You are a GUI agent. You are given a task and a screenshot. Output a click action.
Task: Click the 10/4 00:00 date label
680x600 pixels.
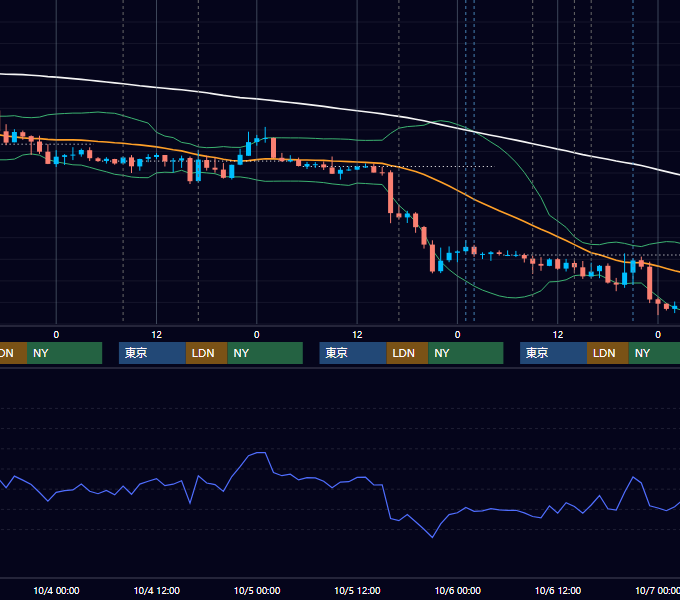point(56,590)
